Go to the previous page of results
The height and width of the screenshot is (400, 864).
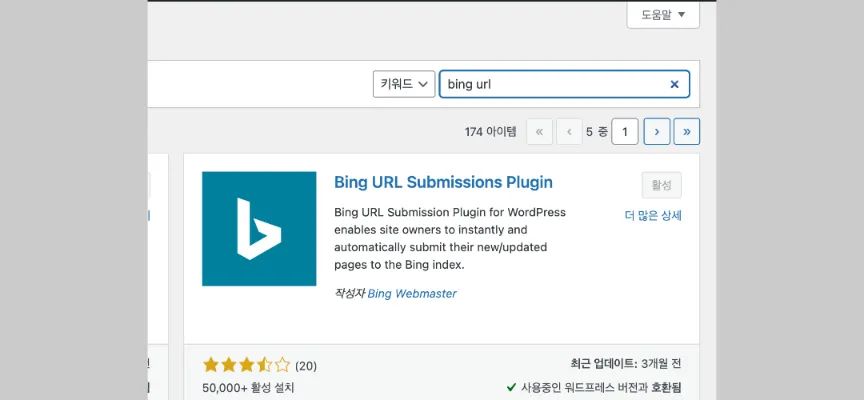(569, 132)
